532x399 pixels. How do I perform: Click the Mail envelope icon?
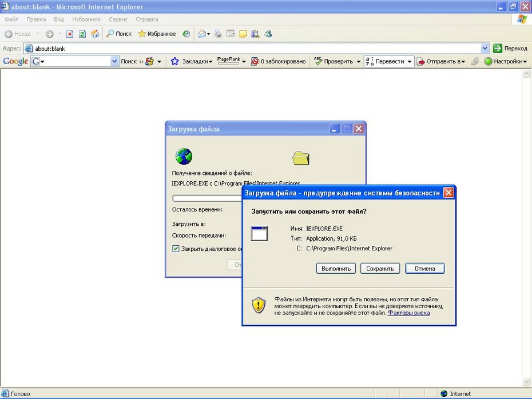coord(202,34)
